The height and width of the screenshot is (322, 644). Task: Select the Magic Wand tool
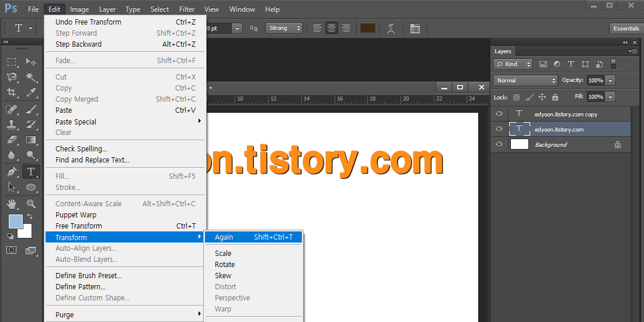(31, 77)
